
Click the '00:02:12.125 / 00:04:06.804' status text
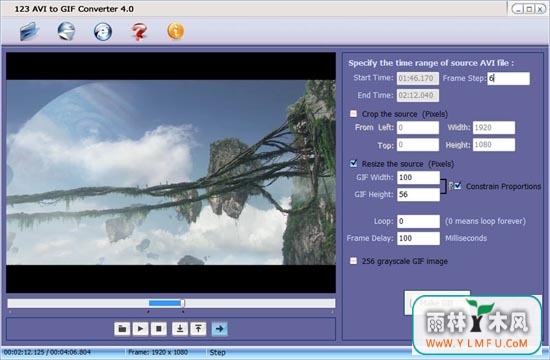(47, 352)
